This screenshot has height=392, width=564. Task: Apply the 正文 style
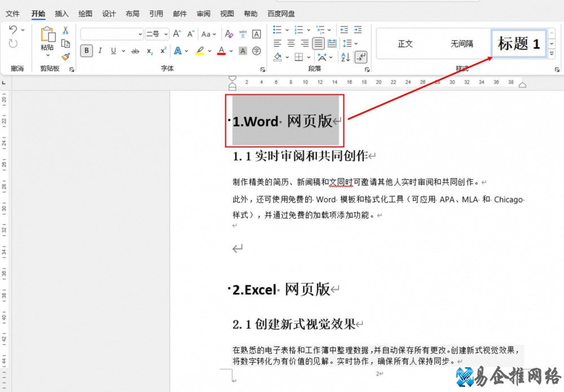(405, 43)
